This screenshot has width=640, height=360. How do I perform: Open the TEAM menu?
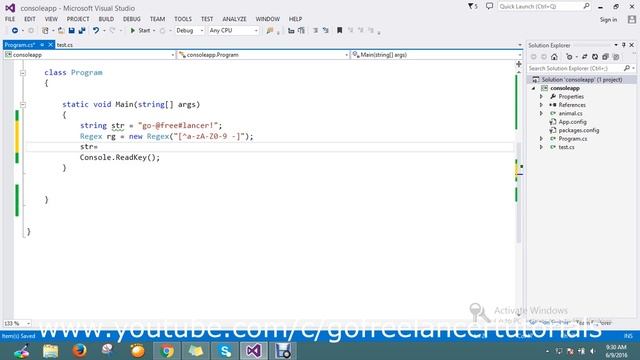(x=157, y=19)
